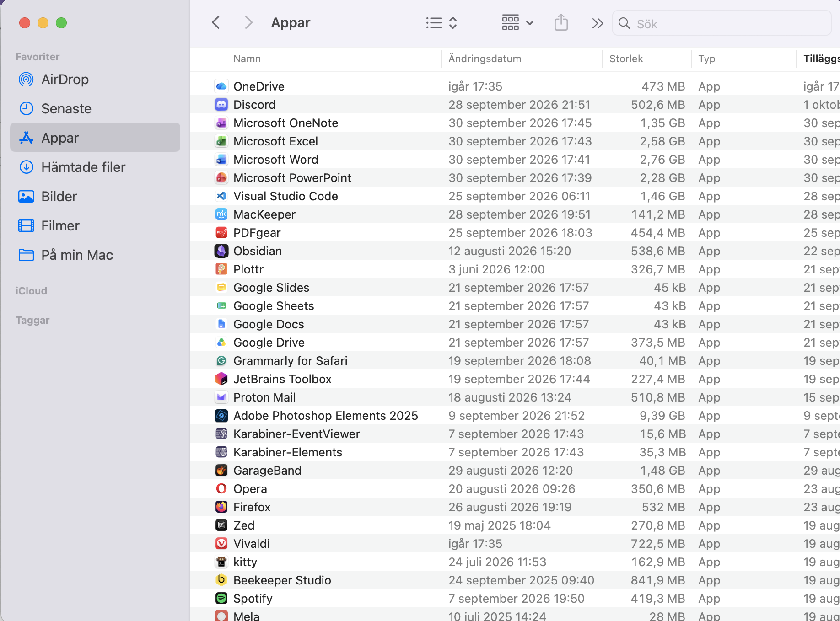Select the PDFgear app icon
The height and width of the screenshot is (621, 840).
click(x=221, y=232)
